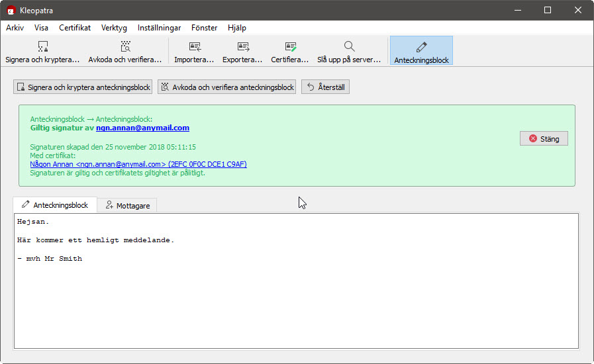Image resolution: width=594 pixels, height=364 pixels.
Task: Open the Importera certificate tool
Action: (194, 51)
